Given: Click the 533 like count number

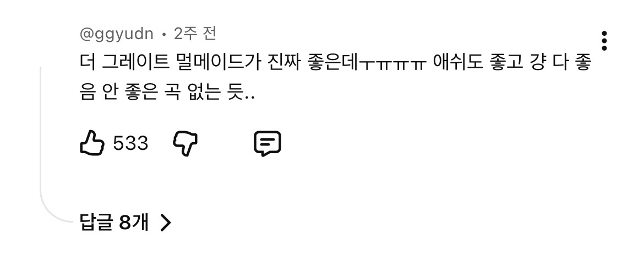Looking at the screenshot, I should pos(130,143).
